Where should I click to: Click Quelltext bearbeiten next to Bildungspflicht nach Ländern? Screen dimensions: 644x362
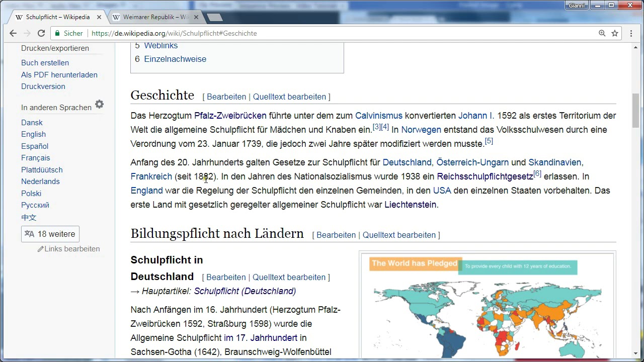[x=399, y=235]
